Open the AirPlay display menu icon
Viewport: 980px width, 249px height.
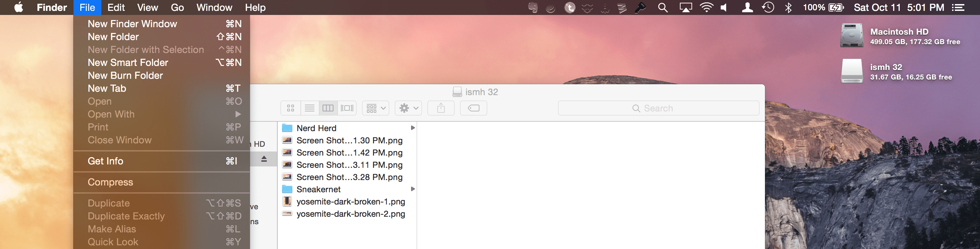coord(686,7)
